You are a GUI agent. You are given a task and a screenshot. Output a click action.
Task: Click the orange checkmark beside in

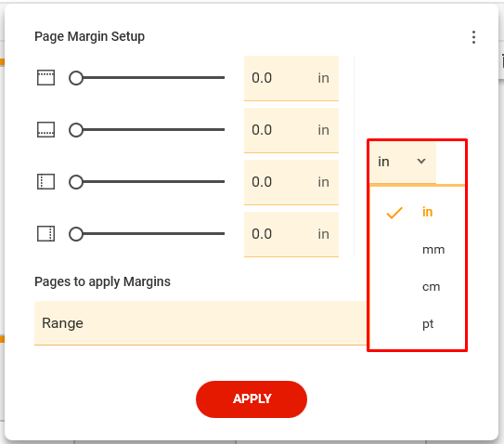point(394,213)
